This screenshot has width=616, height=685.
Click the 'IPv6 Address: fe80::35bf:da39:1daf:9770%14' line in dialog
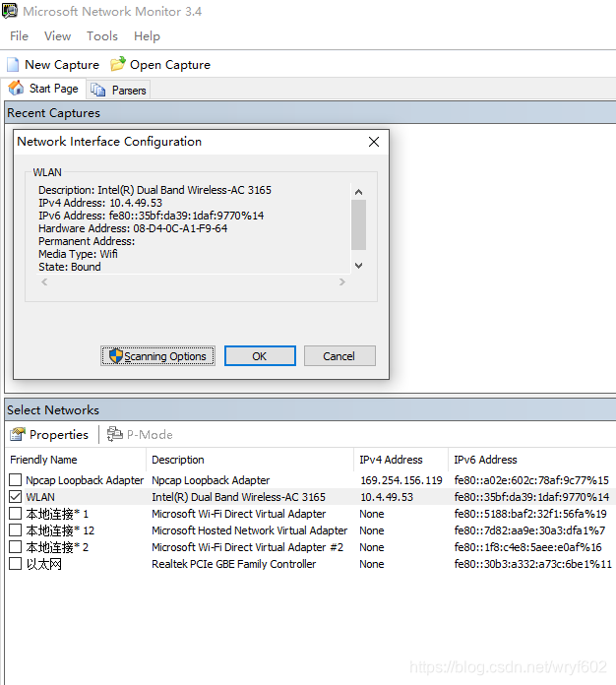(152, 216)
